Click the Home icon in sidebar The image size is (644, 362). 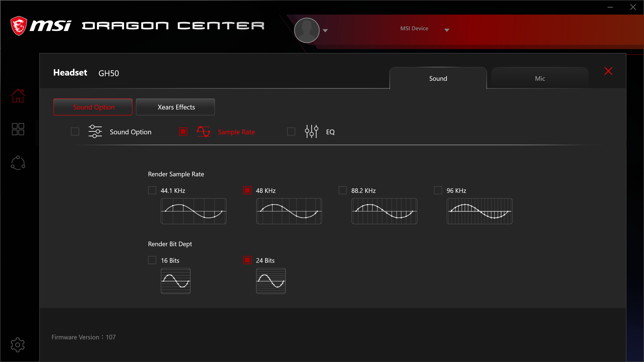point(18,96)
